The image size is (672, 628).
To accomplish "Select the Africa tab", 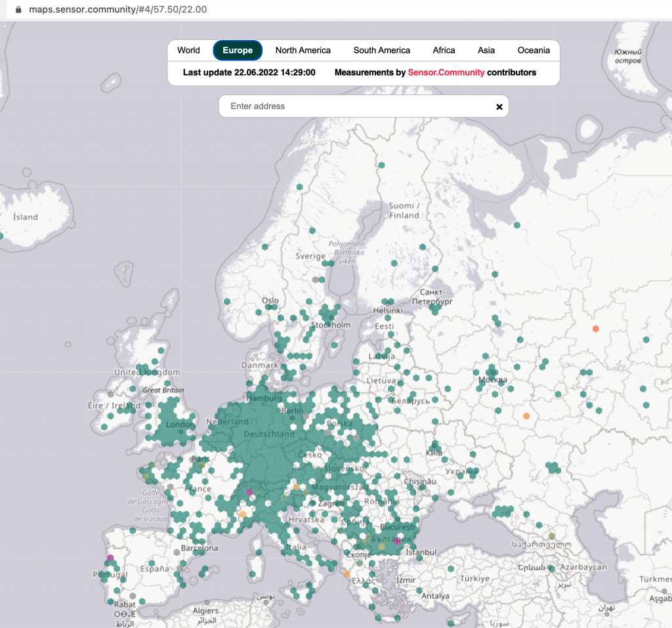I will click(x=444, y=51).
